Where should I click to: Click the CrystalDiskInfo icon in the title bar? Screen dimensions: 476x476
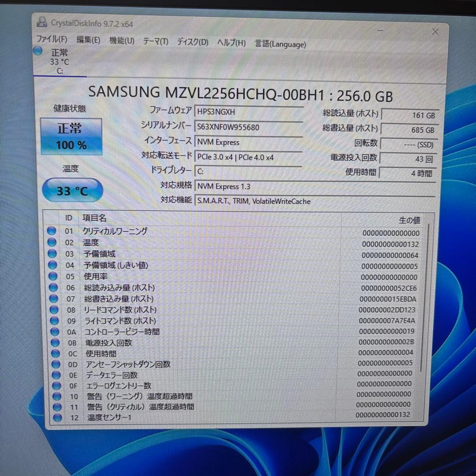tap(42, 23)
